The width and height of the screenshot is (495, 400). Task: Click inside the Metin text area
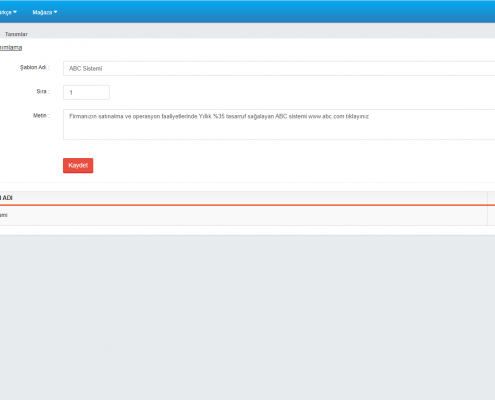279,124
